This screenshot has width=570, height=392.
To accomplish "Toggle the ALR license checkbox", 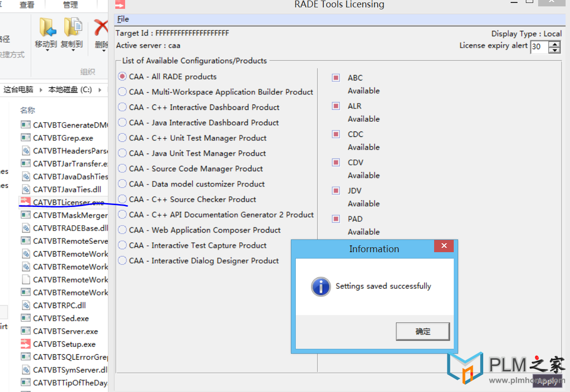I will (336, 106).
